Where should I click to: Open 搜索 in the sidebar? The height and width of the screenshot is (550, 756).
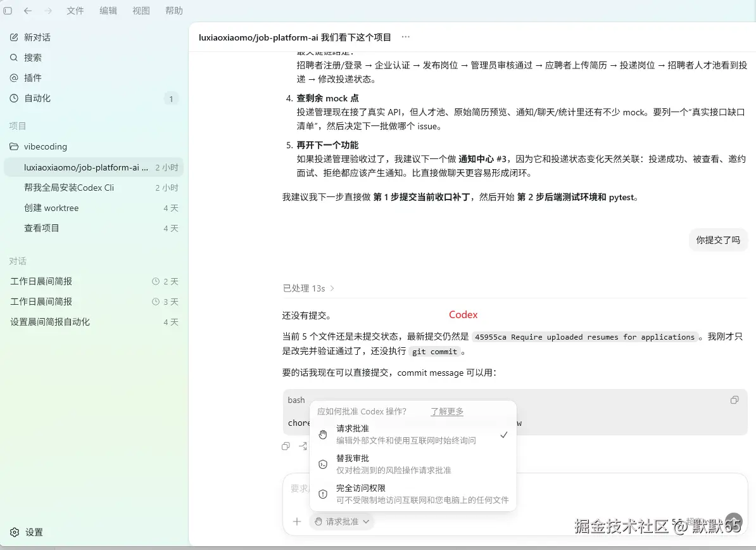(x=94, y=58)
